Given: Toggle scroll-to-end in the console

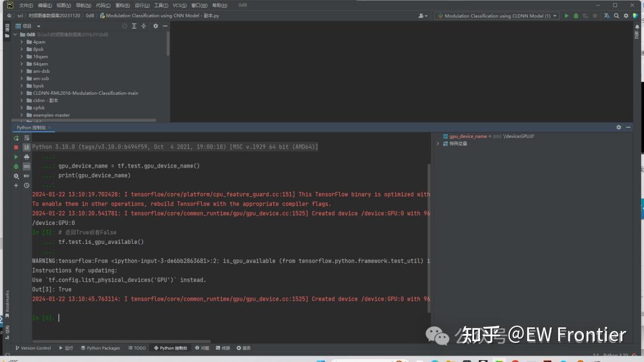Looking at the screenshot, I should click(x=27, y=148).
